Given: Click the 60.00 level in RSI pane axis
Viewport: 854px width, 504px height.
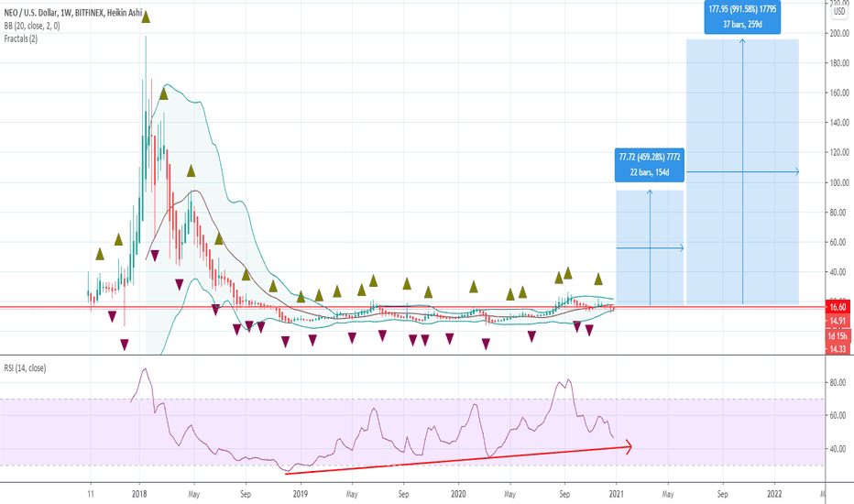Looking at the screenshot, I should 838,416.
